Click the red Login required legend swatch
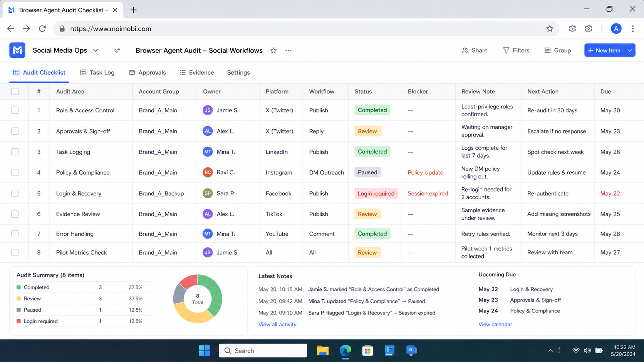This screenshot has width=644, height=362. tap(18, 321)
